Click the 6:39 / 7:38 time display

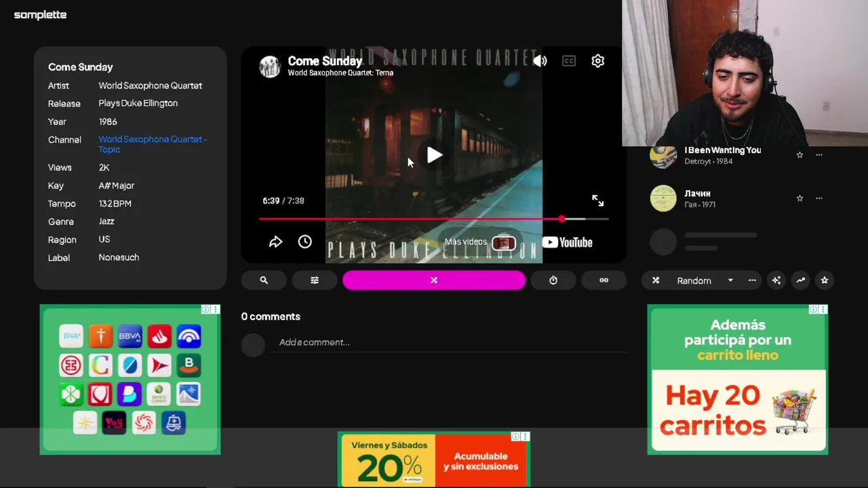(283, 201)
